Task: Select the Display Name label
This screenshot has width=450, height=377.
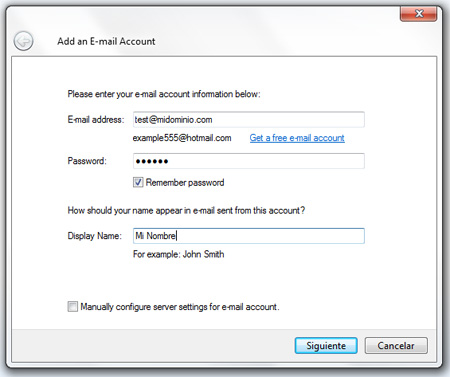Action: coord(95,236)
